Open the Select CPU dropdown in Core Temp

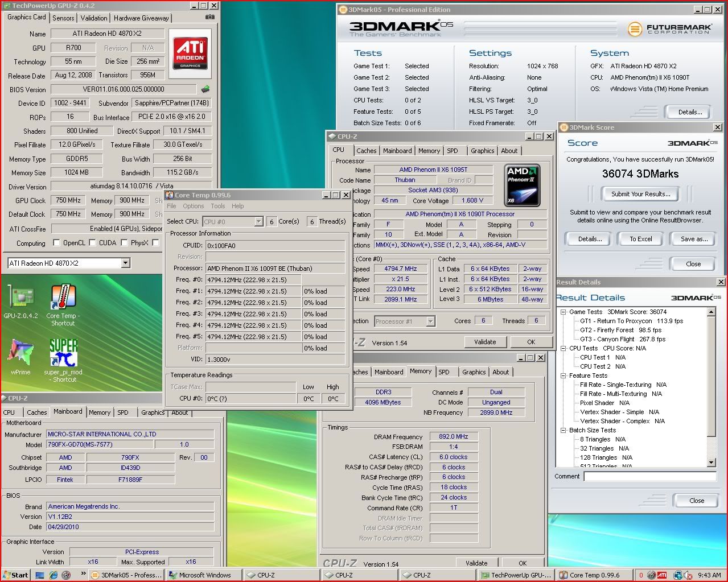click(x=258, y=221)
